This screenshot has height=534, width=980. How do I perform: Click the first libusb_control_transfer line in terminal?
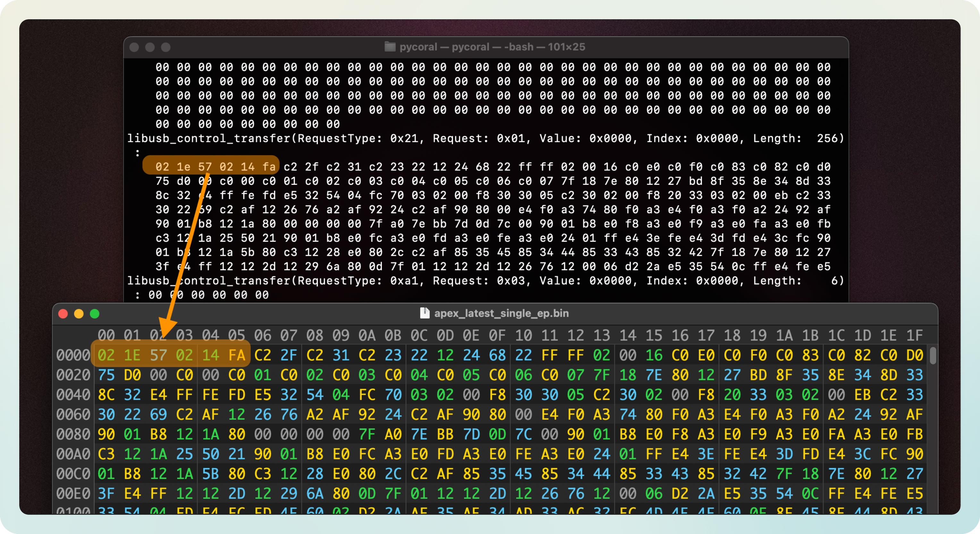(485, 138)
